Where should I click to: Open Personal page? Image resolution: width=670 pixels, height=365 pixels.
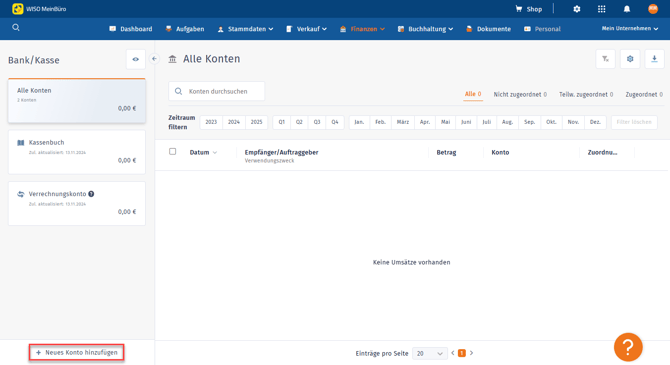pyautogui.click(x=542, y=29)
